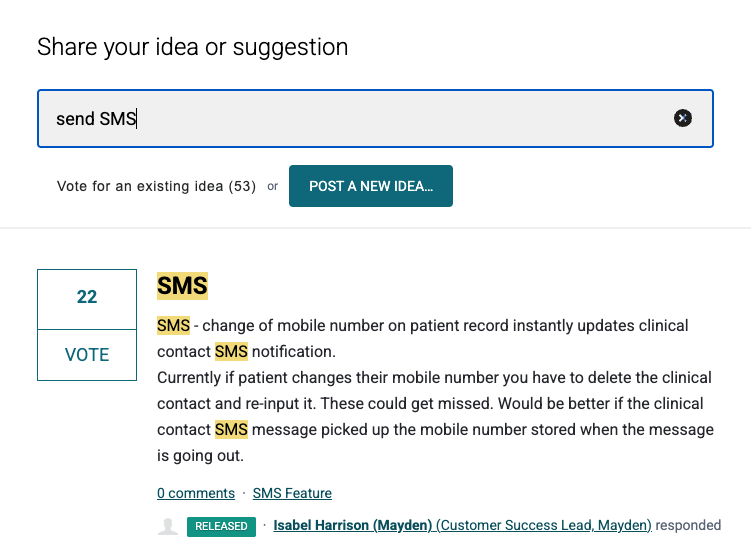
Task: Click the VOTE button for SMS idea
Action: [x=87, y=355]
